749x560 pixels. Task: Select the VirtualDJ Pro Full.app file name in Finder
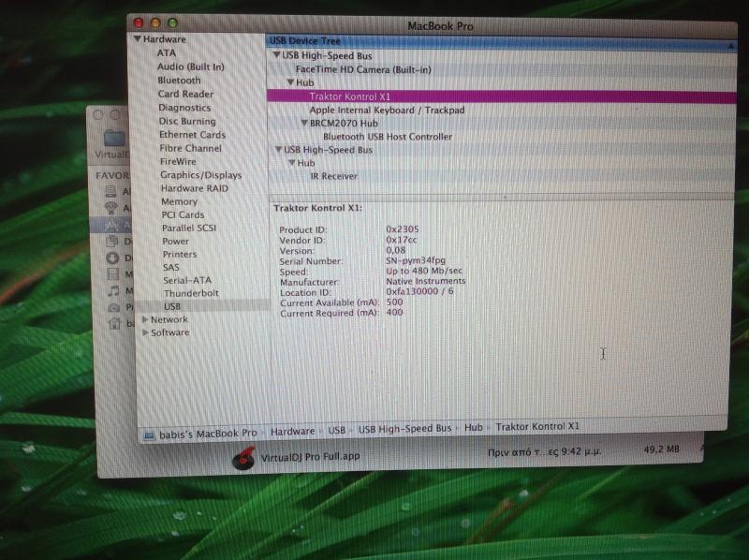(x=310, y=457)
